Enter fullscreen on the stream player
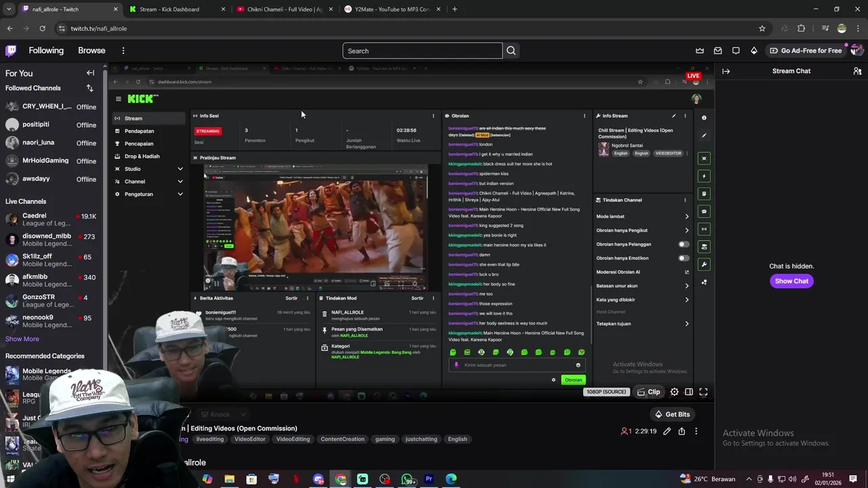 click(x=703, y=392)
